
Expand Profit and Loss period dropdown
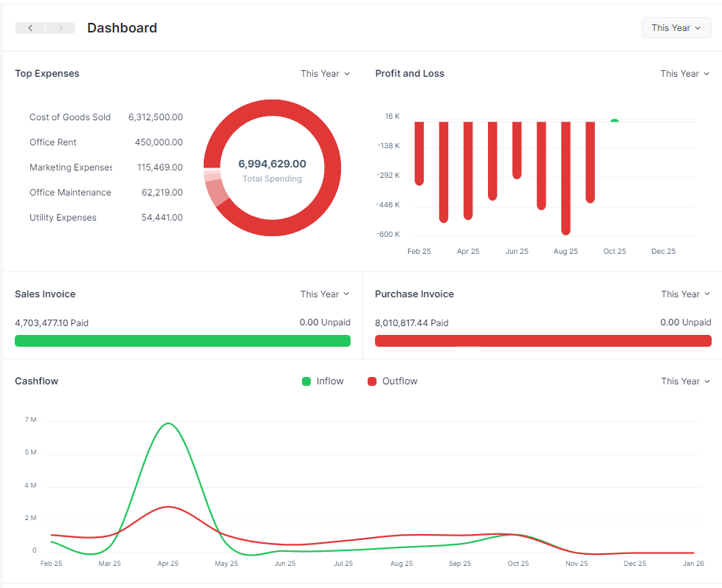684,74
